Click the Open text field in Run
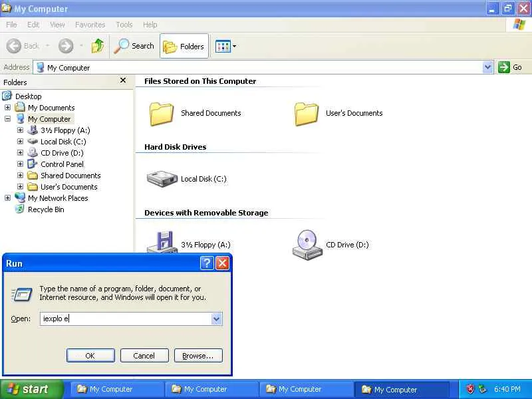 [126, 319]
